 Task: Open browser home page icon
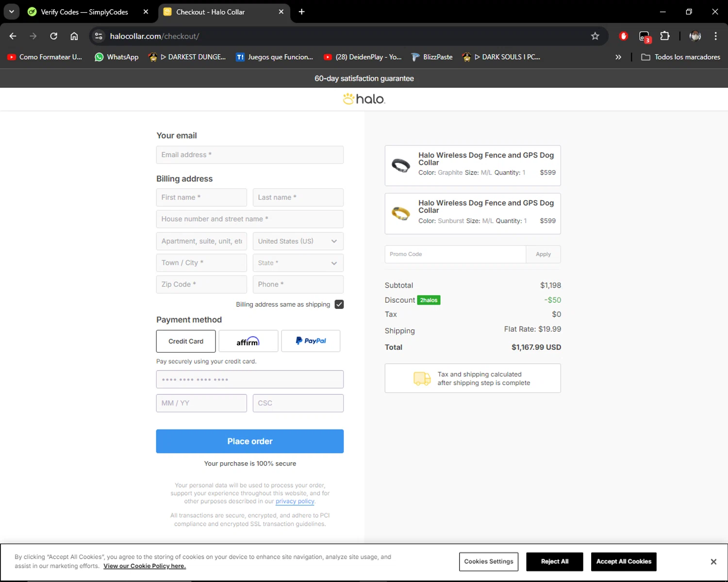(74, 36)
